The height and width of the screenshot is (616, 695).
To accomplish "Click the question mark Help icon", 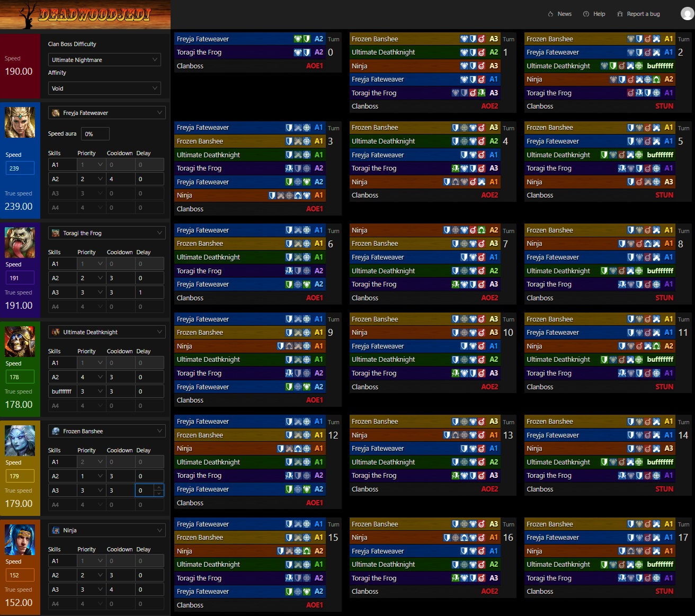I will click(x=586, y=14).
